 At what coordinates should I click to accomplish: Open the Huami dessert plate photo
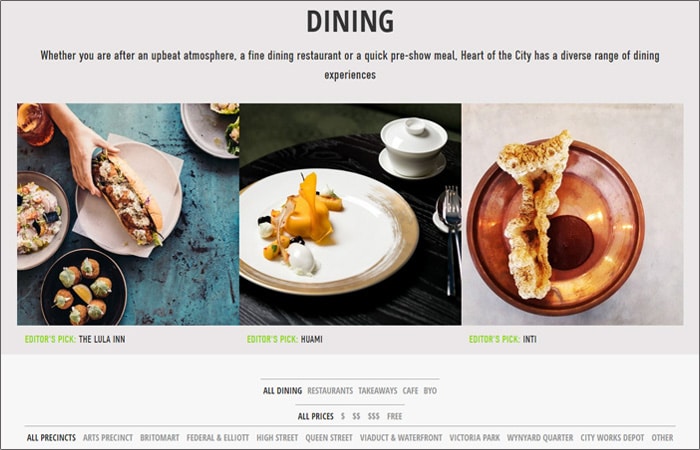tap(350, 214)
